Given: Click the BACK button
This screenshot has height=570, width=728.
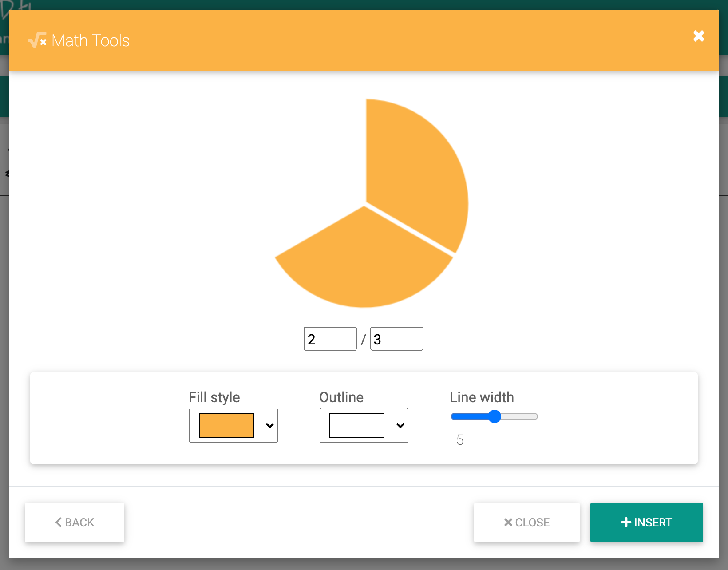Looking at the screenshot, I should [74, 522].
